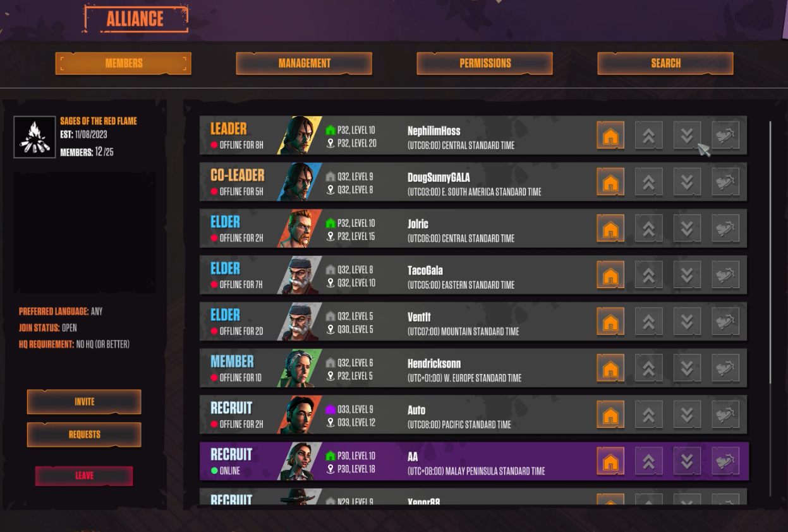Select Jolric's character portrait

tap(300, 228)
